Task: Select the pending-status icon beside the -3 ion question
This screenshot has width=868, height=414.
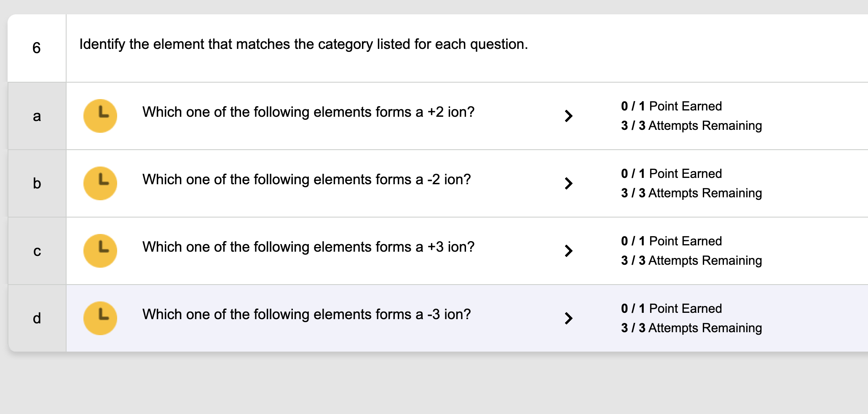Action: (100, 318)
